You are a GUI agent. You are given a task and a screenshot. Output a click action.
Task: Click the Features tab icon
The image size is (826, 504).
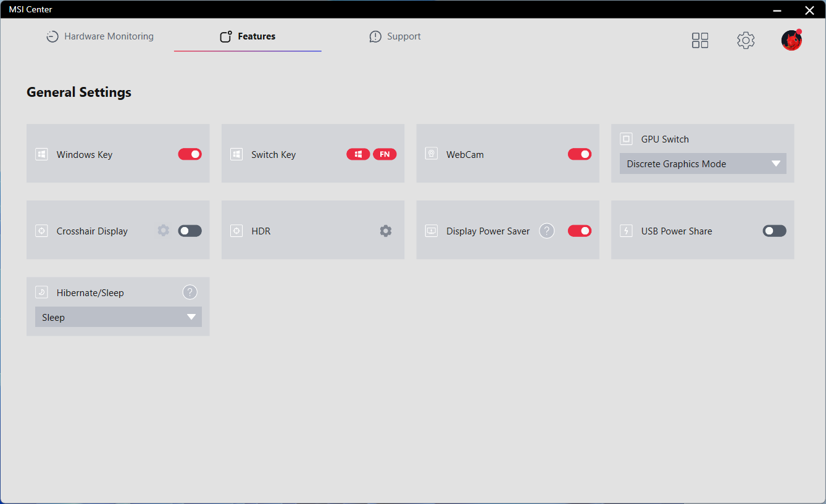[226, 36]
